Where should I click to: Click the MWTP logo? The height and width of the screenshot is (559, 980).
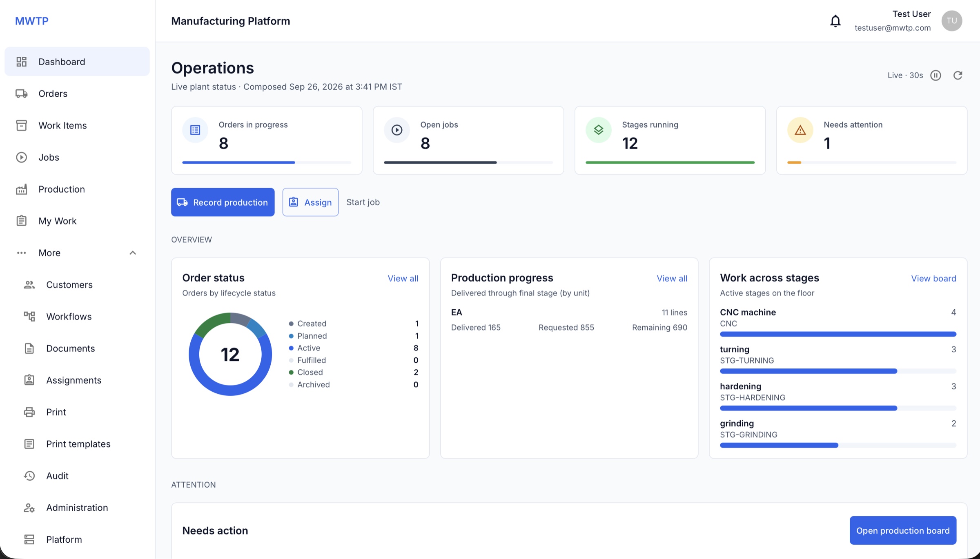(x=32, y=21)
